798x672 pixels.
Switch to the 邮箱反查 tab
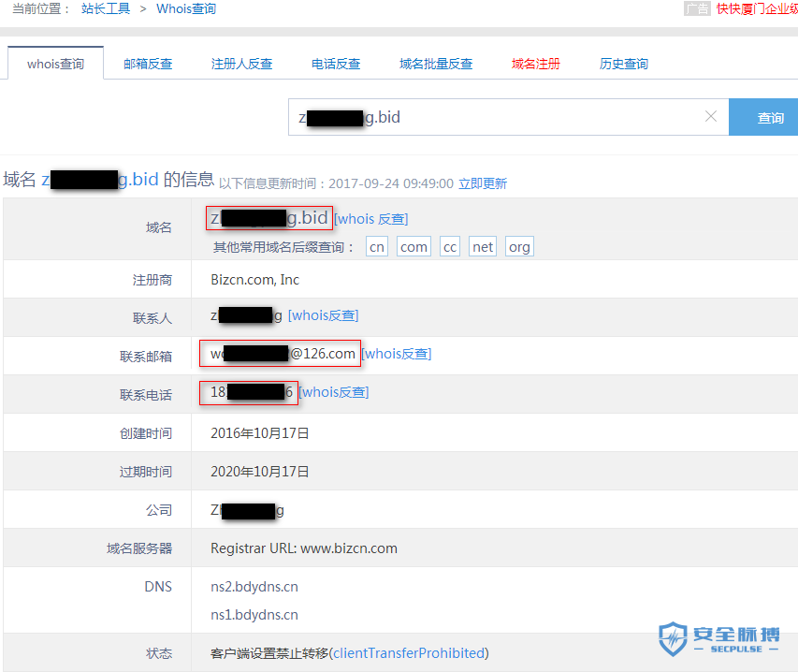147,63
